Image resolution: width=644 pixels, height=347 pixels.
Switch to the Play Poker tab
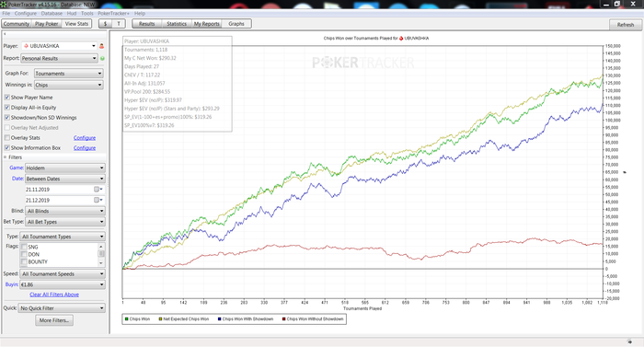46,24
